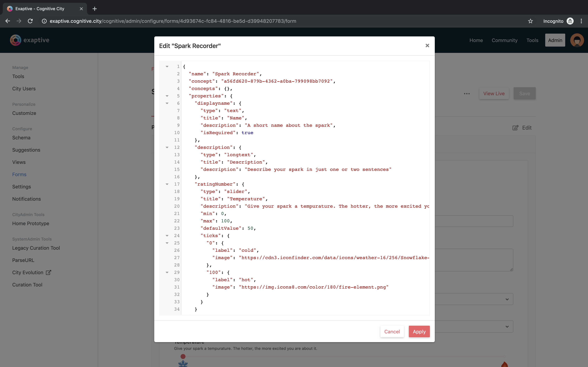View site information icon in address bar
Image resolution: width=588 pixels, height=367 pixels.
(44, 21)
